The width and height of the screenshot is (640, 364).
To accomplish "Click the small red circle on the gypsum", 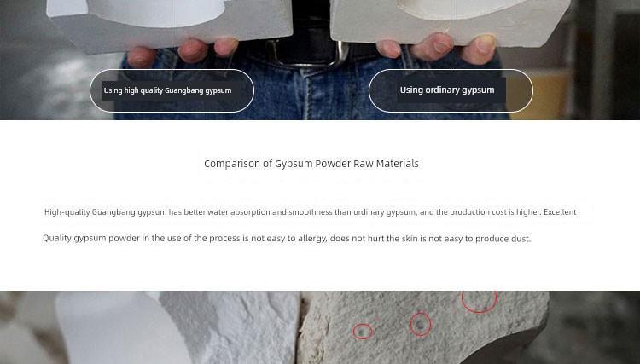I will click(x=363, y=332).
